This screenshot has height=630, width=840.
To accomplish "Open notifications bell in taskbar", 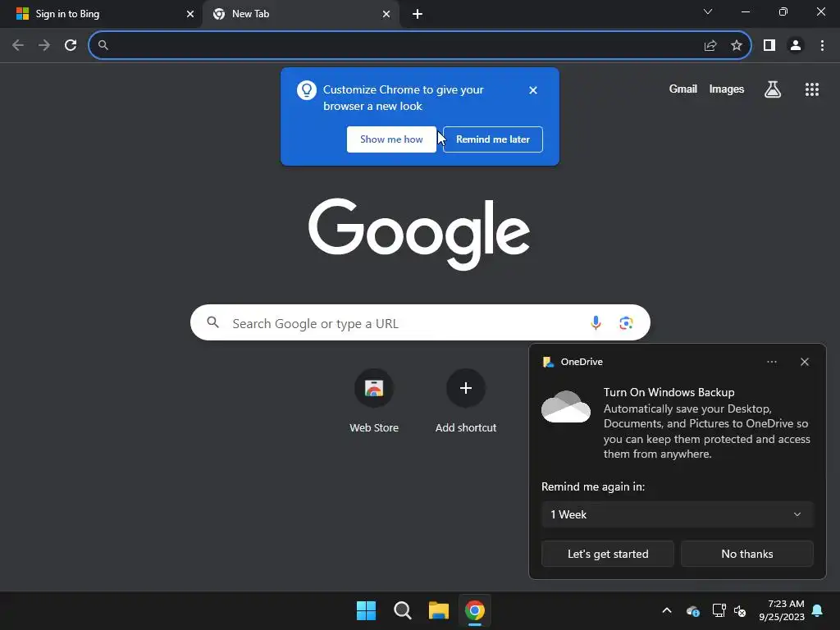I will coord(818,610).
